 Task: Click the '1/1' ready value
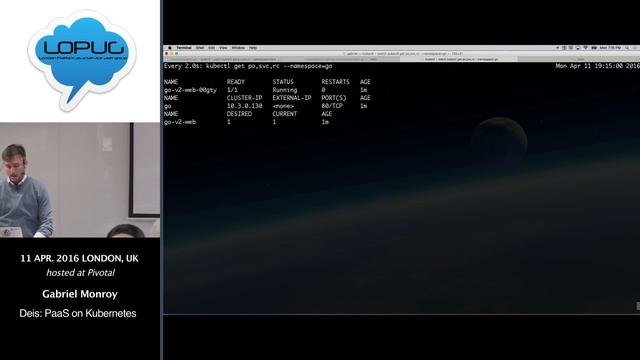click(232, 90)
